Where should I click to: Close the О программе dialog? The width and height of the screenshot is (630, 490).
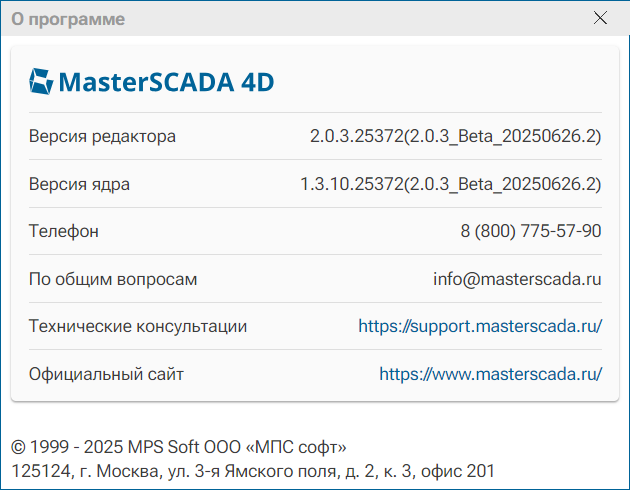(600, 18)
